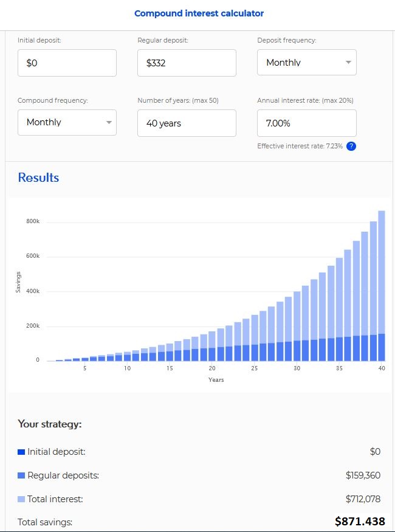Screen dimensions: 395x532
Task: Click the Initial deposit input field
Action: pyautogui.click(x=67, y=63)
